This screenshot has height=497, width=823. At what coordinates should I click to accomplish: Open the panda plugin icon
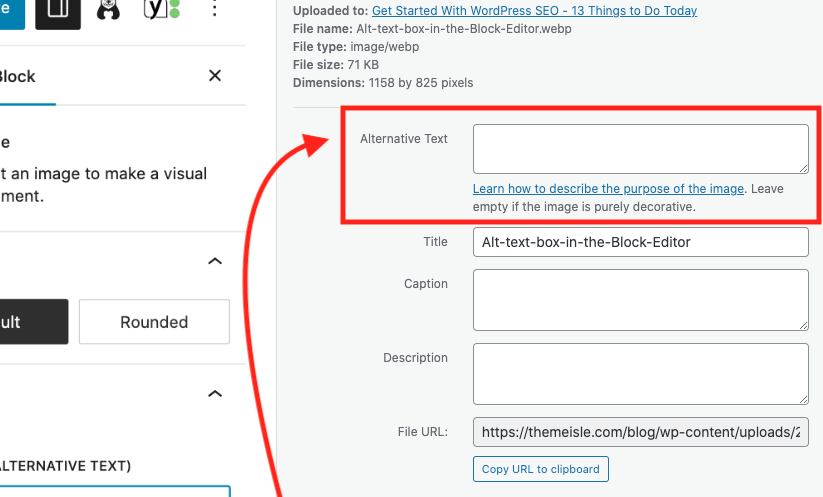(108, 10)
